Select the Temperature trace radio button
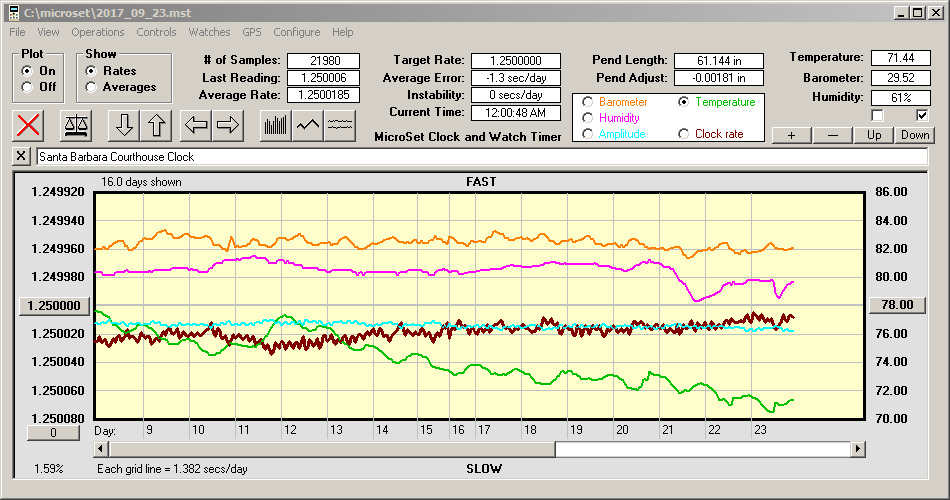The width and height of the screenshot is (950, 500). [683, 102]
